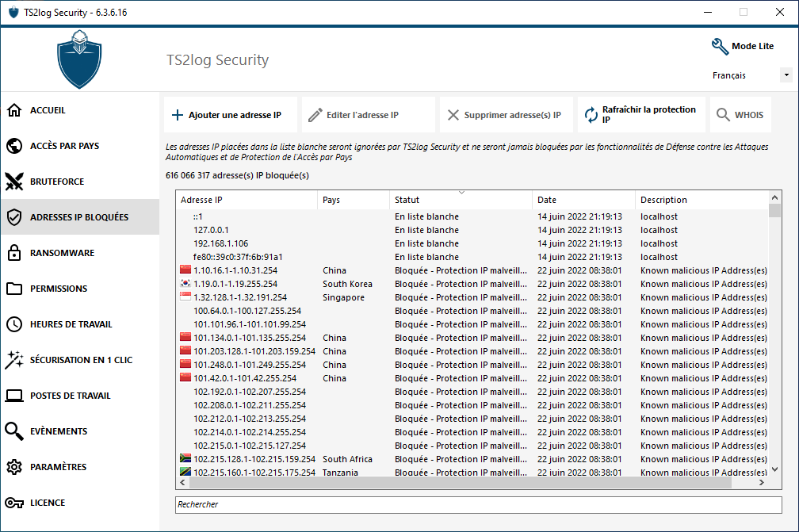The height and width of the screenshot is (532, 799).
Task: Go to POSTES DE TRAVAIL section
Action: pos(80,396)
